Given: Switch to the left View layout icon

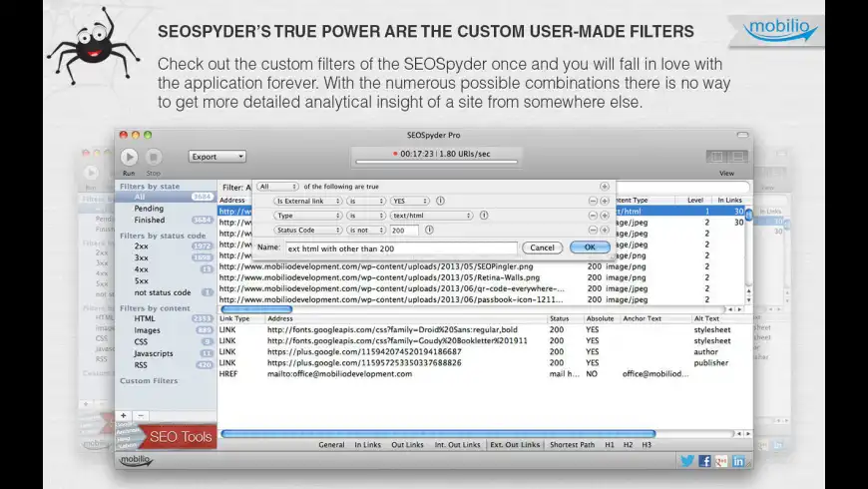Looking at the screenshot, I should point(717,157).
